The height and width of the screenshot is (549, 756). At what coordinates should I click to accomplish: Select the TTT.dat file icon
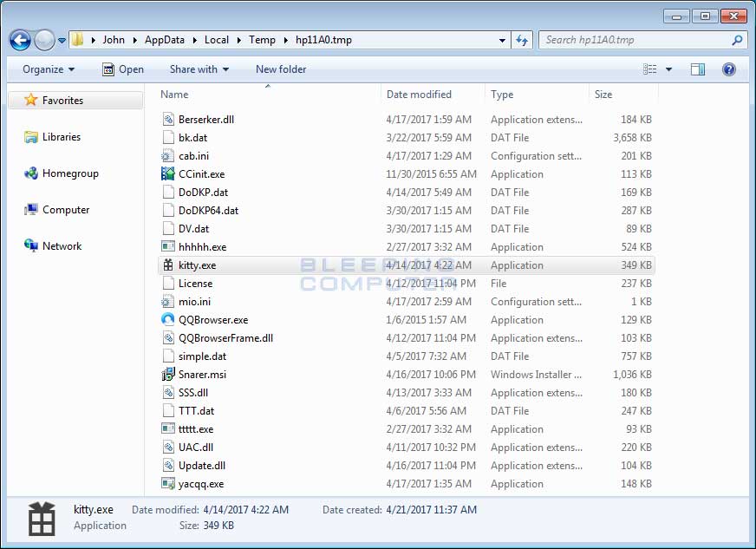click(x=168, y=411)
